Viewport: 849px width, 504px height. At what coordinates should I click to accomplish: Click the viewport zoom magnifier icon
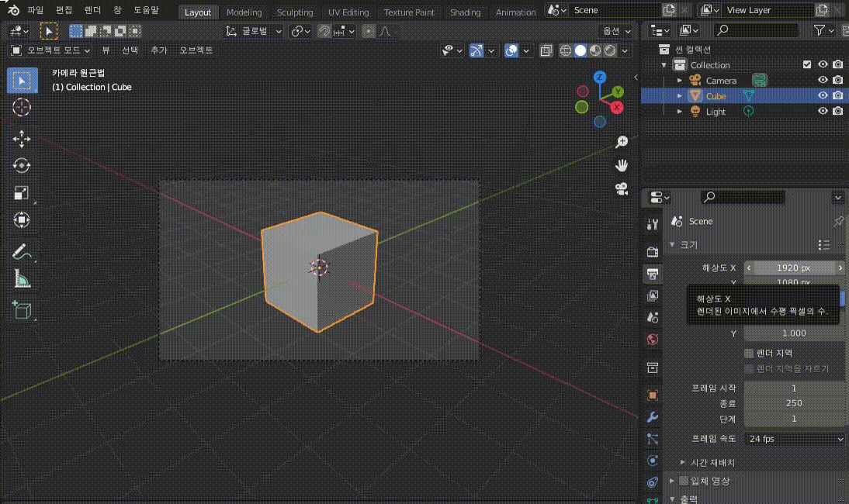pos(622,142)
